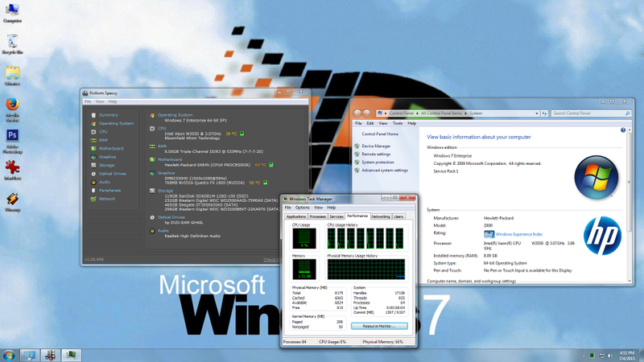Open the Computer desktop icon
Screen dimensions: 644x362
12,13
